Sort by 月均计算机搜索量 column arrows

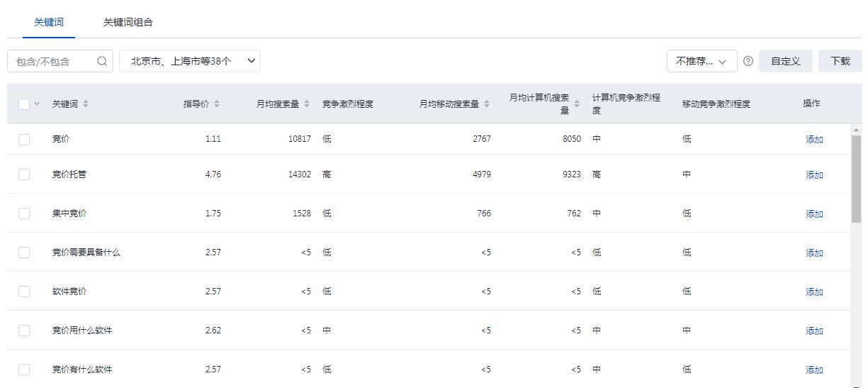[x=577, y=104]
